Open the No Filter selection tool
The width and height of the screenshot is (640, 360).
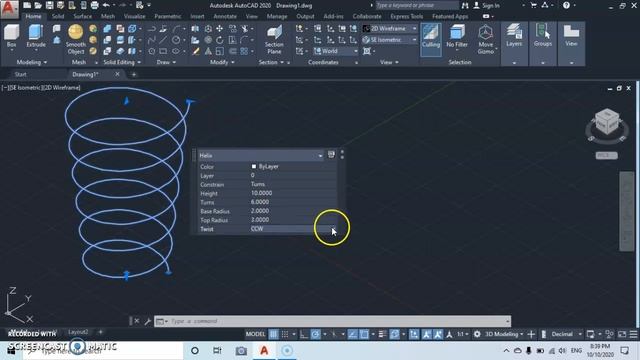457,38
